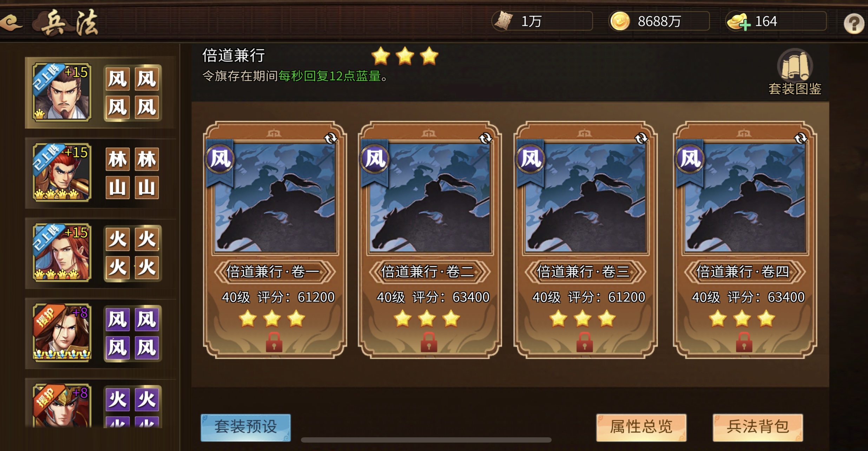
Task: Select the 援护 hero with purple 风 slots
Action: [62, 333]
